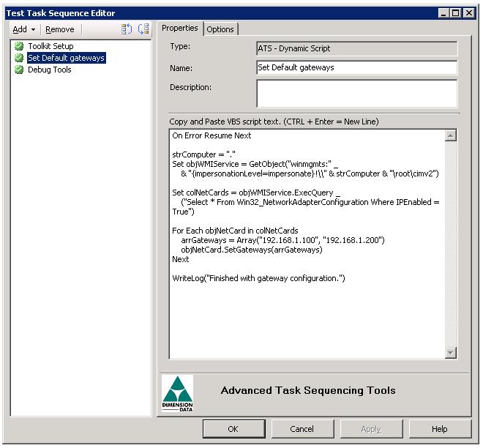The height and width of the screenshot is (448, 483).
Task: Click into the Description text box
Action: point(356,94)
